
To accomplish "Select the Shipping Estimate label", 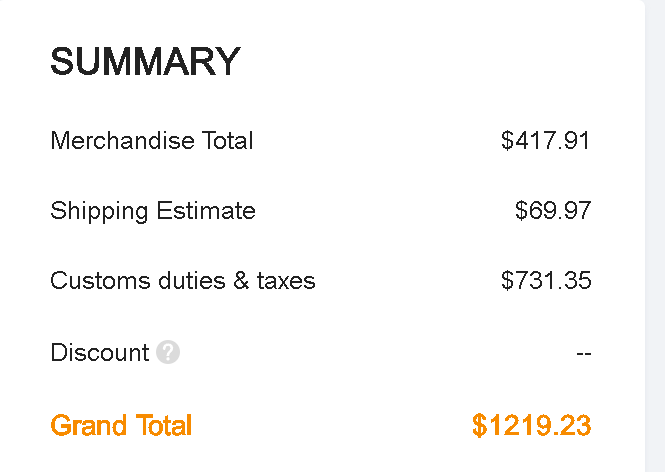I will (x=153, y=211).
